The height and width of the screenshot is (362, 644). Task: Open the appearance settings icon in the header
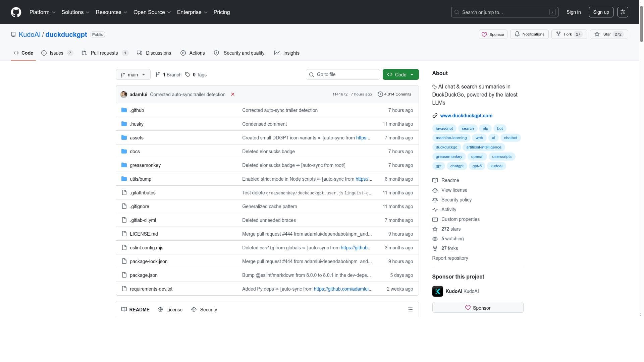coord(623,12)
